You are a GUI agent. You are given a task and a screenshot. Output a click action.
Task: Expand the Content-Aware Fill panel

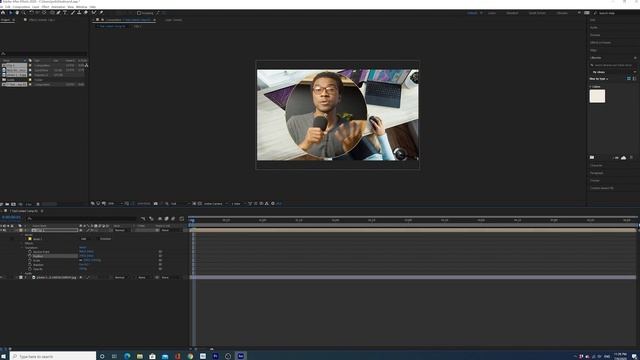pyautogui.click(x=602, y=188)
